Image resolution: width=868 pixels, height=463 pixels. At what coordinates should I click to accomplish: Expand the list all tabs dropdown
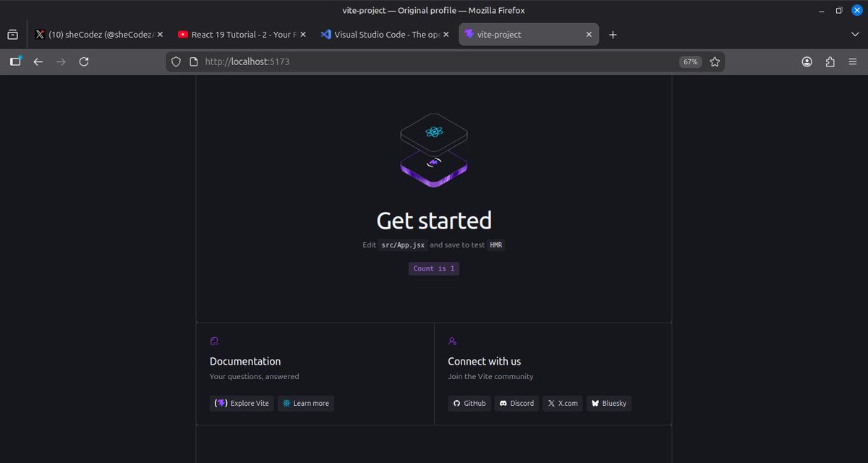(x=855, y=34)
